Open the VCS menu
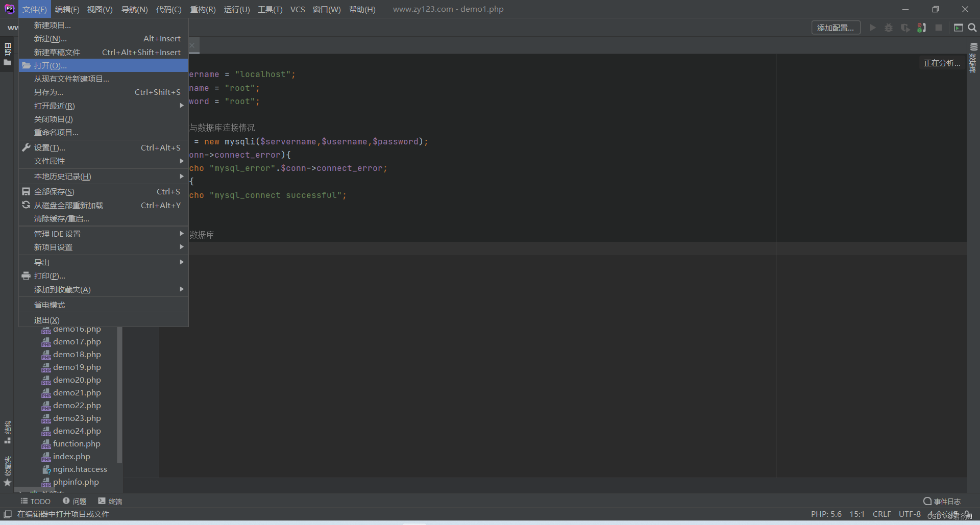Screen dimensions: 980x525 pyautogui.click(x=298, y=9)
